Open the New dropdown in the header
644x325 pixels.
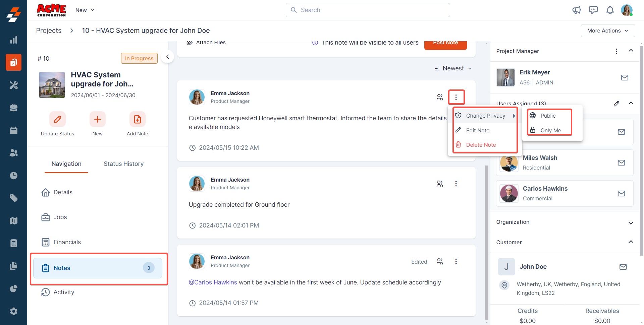[85, 10]
